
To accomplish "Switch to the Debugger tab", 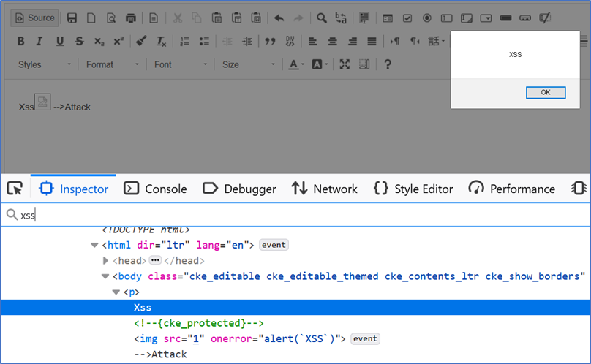I will [x=239, y=189].
